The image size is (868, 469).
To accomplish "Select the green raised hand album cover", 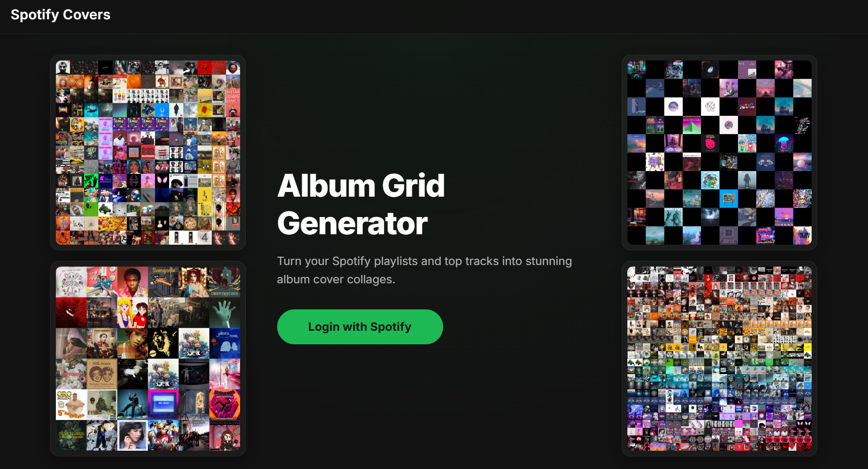I will click(x=224, y=312).
